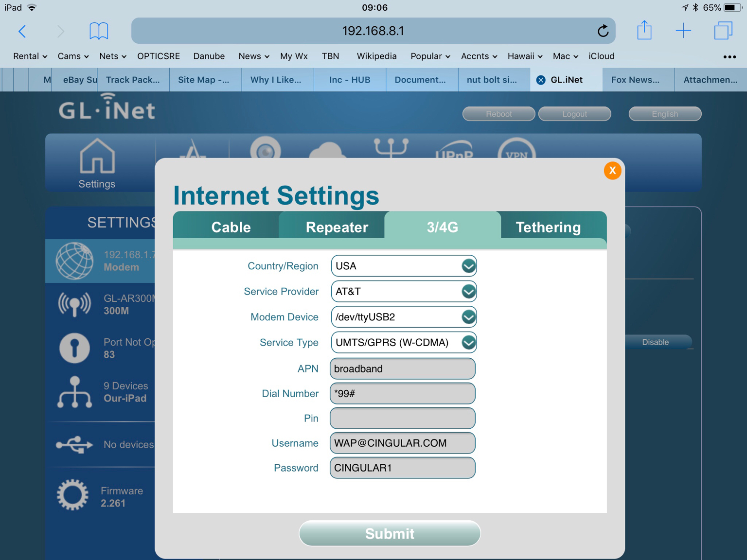Open the Safari bookmarks book icon
This screenshot has width=747, height=560.
99,31
